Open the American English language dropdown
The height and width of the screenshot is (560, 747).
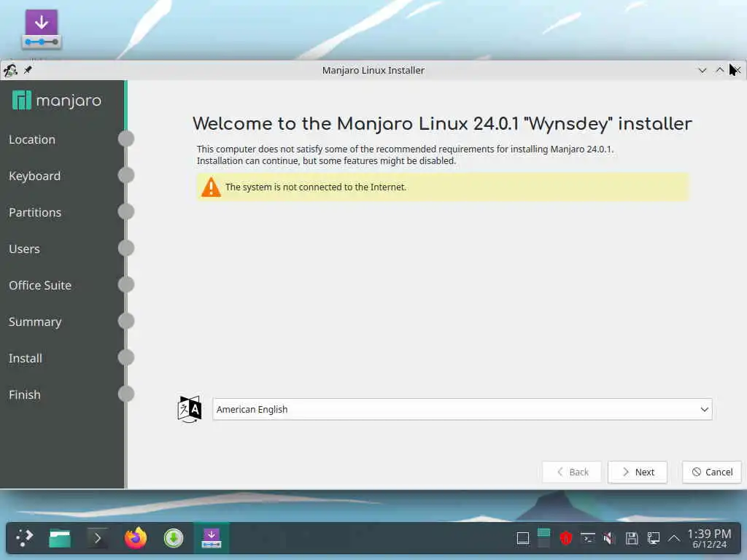point(462,409)
